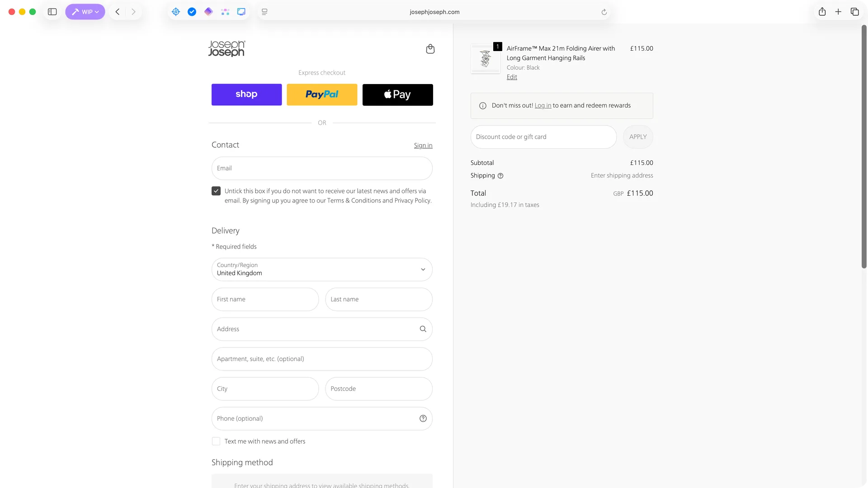Click the Email input field

[322, 168]
